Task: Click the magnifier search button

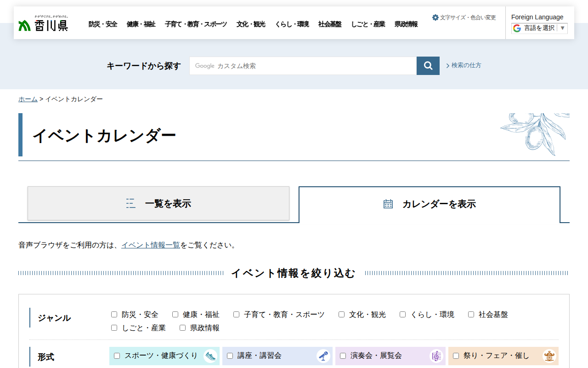Action: 428,66
